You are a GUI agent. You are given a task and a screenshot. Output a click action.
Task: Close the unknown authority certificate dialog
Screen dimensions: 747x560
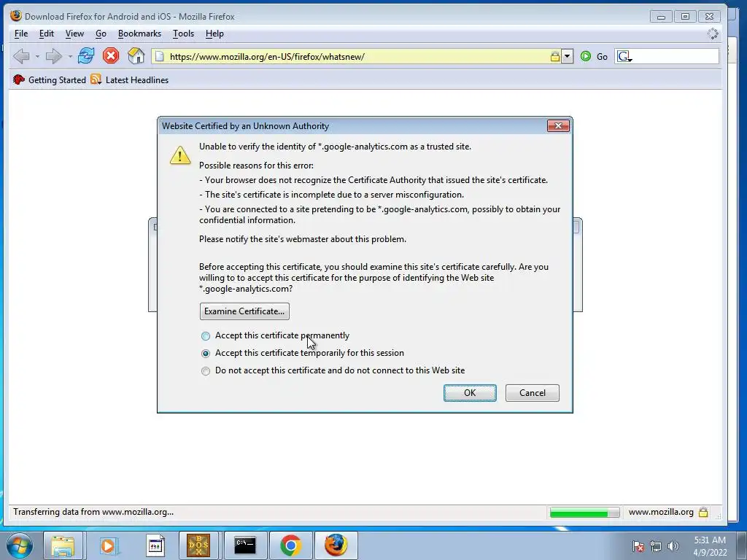pyautogui.click(x=558, y=125)
